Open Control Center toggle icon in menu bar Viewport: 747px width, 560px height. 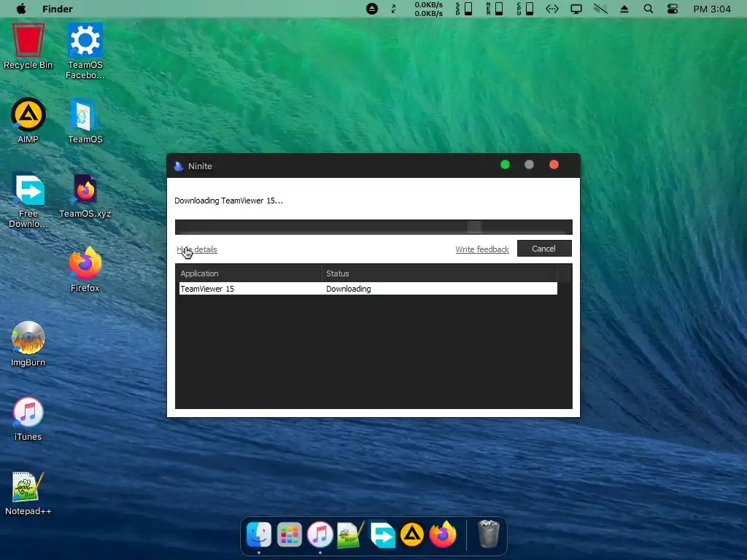(672, 9)
